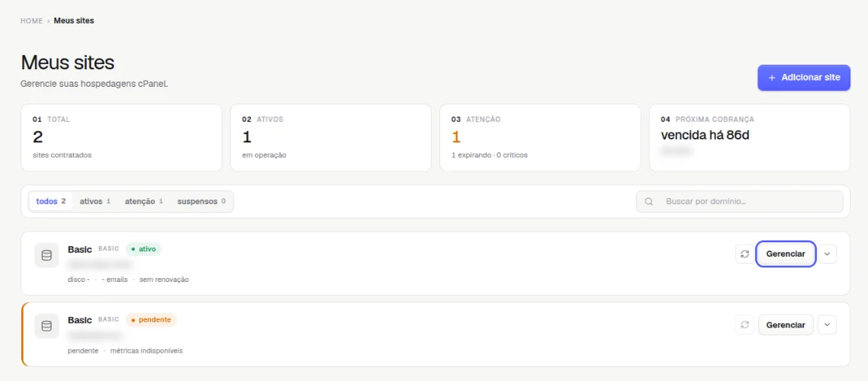
Task: Click the 'sites contratados' label
Action: (62, 155)
